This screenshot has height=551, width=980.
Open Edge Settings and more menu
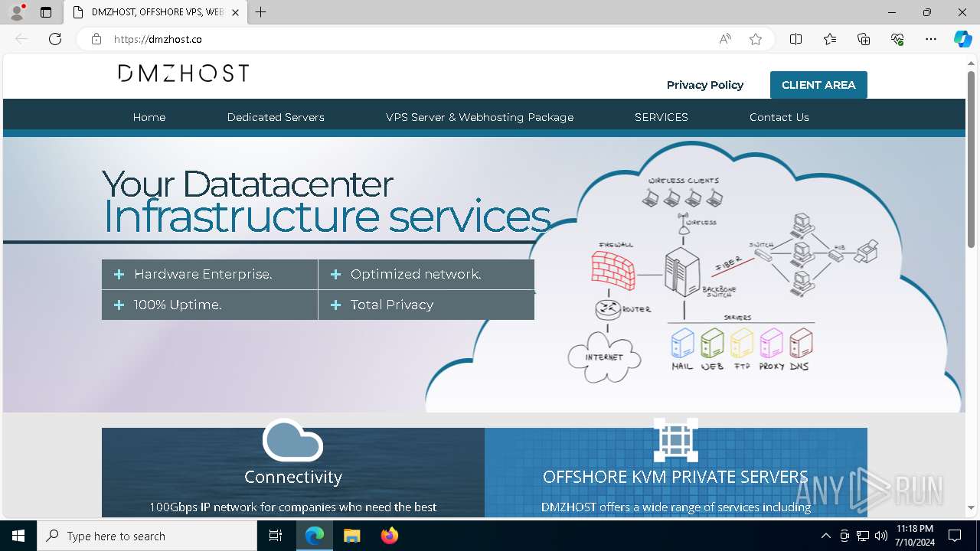click(931, 39)
